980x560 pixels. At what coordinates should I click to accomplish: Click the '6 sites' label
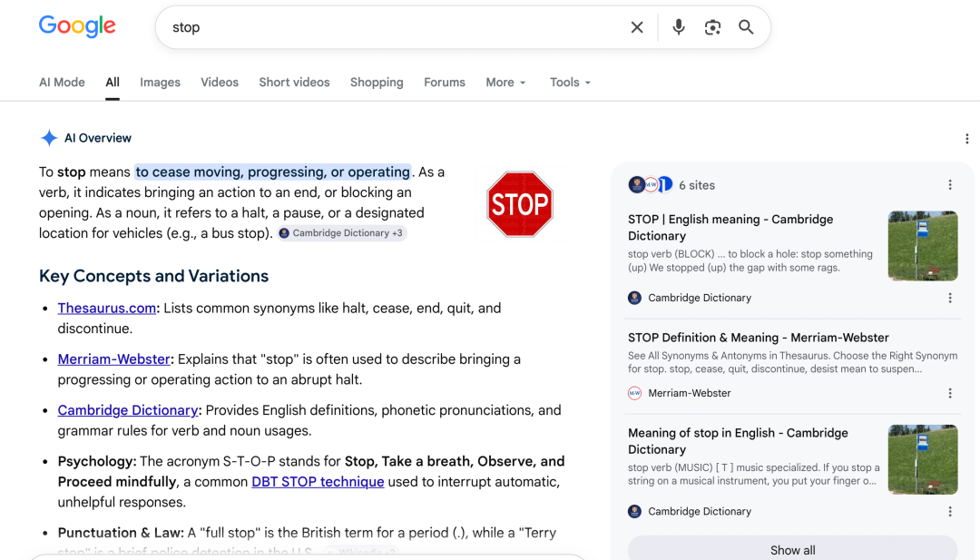[x=697, y=185]
